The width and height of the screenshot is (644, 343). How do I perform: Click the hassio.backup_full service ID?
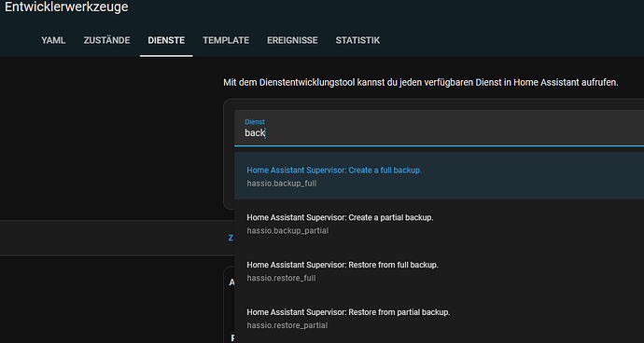pos(282,184)
